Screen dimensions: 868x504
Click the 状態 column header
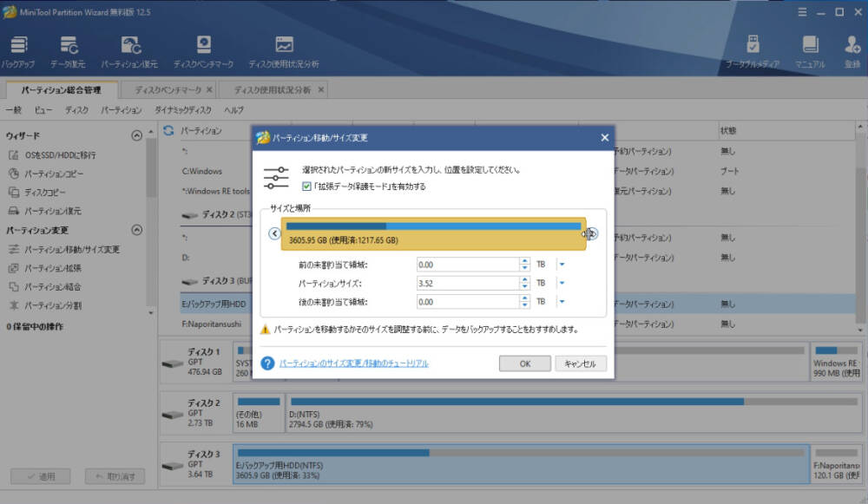[728, 131]
